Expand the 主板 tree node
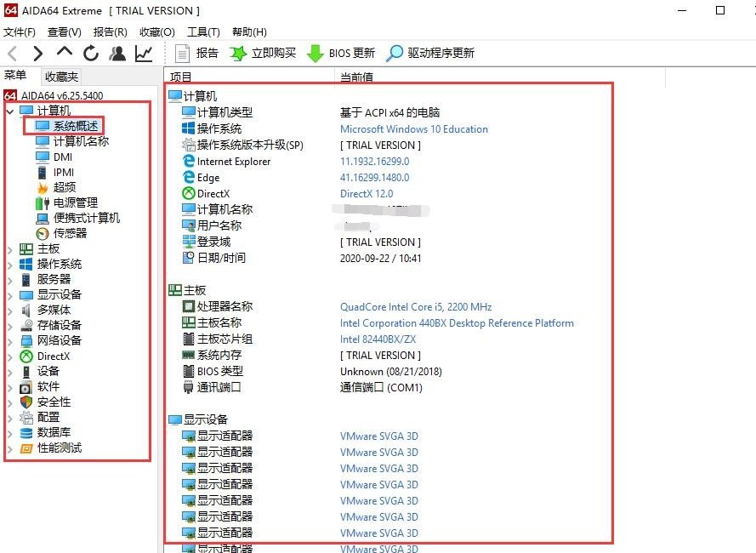The height and width of the screenshot is (553, 756). pyautogui.click(x=9, y=248)
